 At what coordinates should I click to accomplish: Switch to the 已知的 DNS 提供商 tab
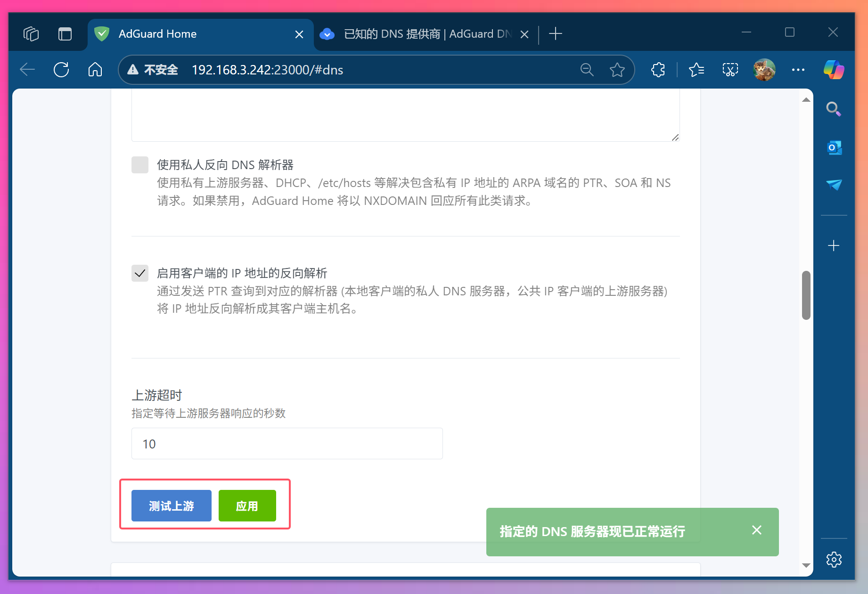coord(419,33)
